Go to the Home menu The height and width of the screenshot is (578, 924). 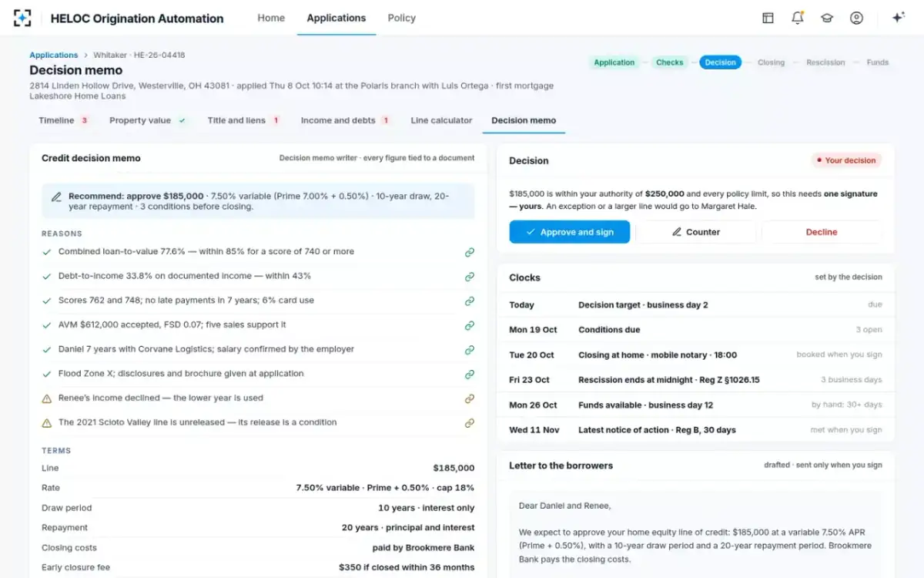click(271, 18)
